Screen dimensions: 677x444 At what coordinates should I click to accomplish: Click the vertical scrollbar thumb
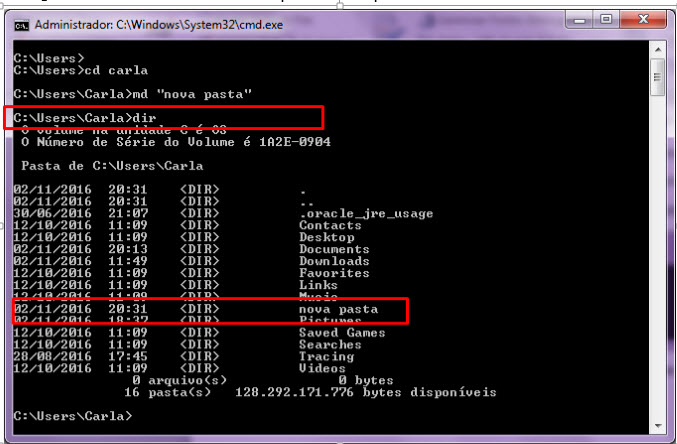point(658,77)
